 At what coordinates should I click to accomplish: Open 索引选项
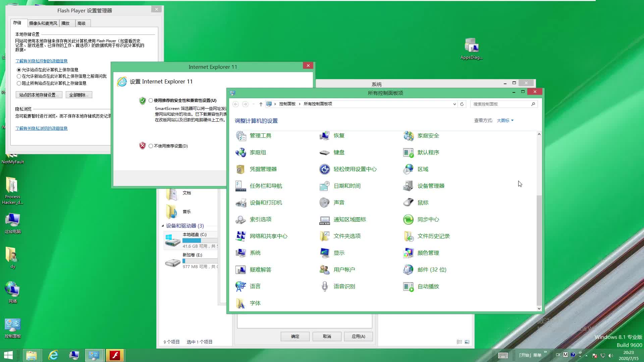point(253,220)
